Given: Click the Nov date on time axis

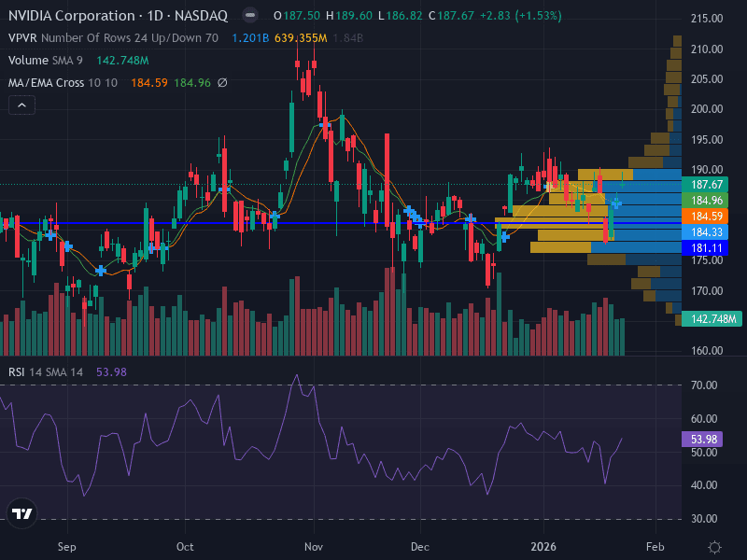Looking at the screenshot, I should [x=314, y=547].
